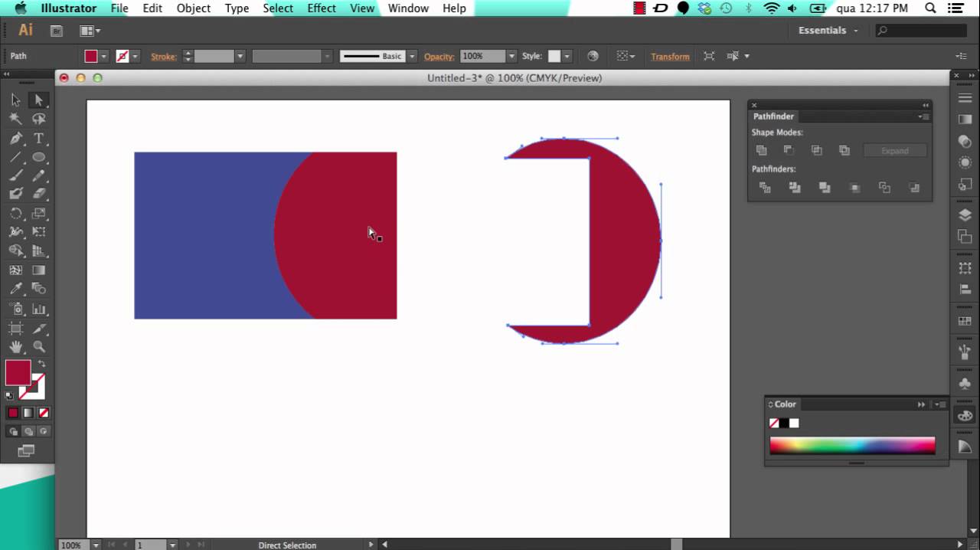Activate the Zoom magnifier tool
Viewport: 980px width, 550px height.
38,347
